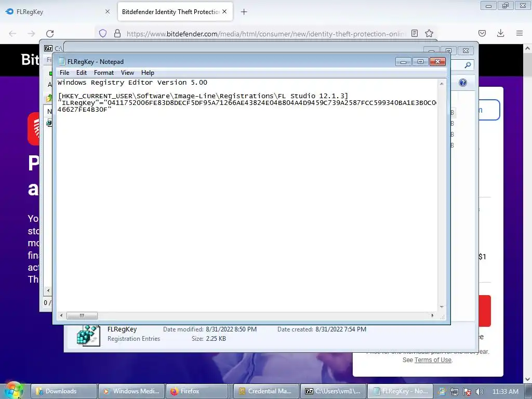The width and height of the screenshot is (532, 399).
Task: Click the Explorer search magnifier icon
Action: 468,65
